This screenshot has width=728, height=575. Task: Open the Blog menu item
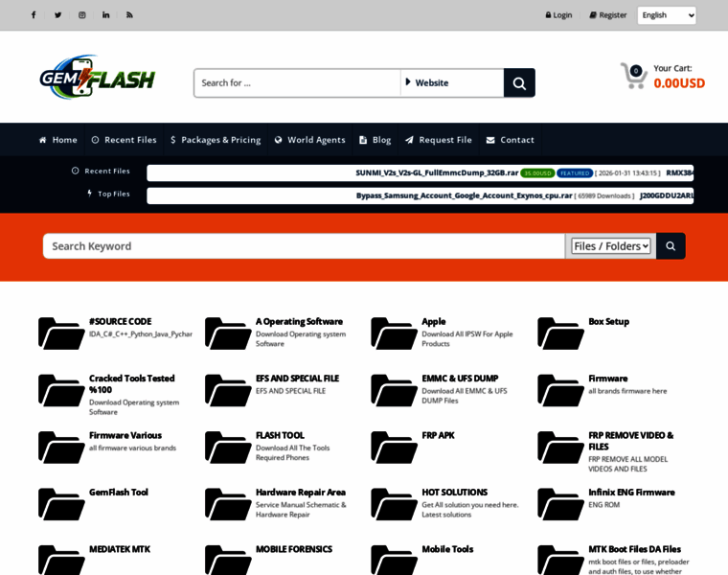coord(375,140)
